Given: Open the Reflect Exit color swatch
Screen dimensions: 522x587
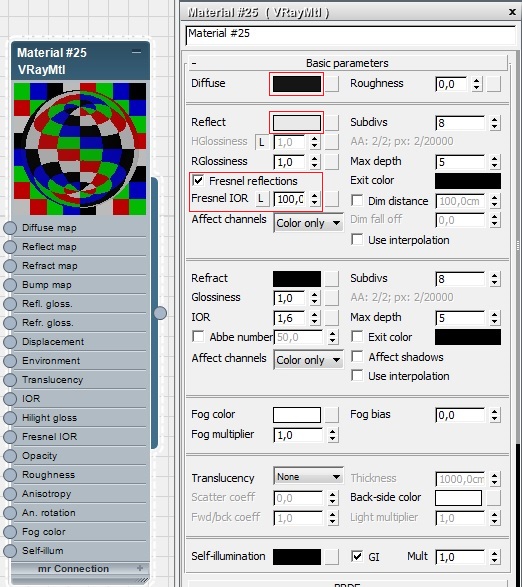Looking at the screenshot, I should coord(468,181).
